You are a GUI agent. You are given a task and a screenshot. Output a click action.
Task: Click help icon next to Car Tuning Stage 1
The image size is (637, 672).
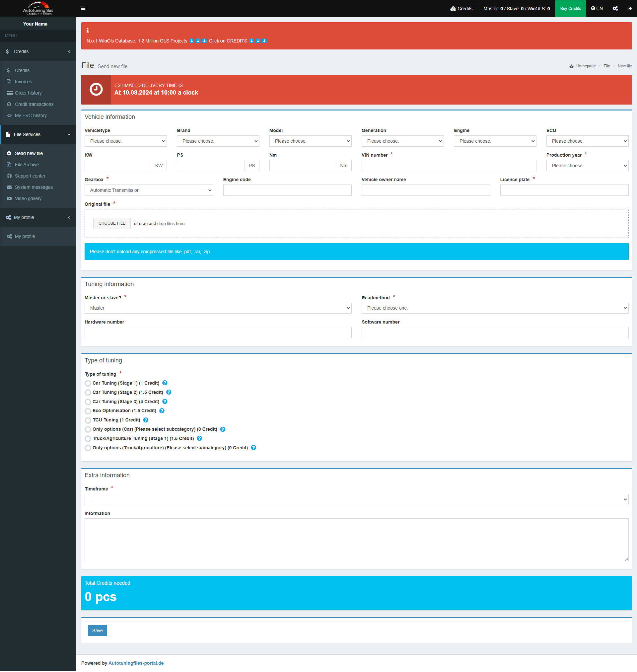[x=165, y=383]
